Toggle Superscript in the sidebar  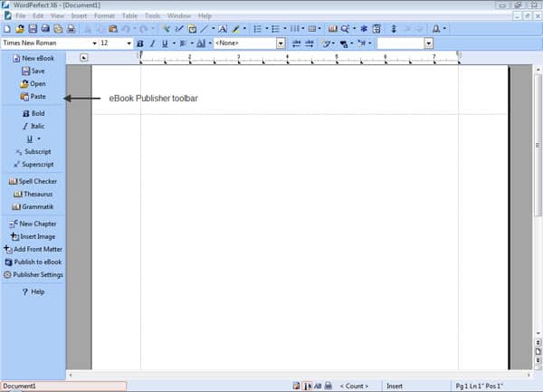33,164
